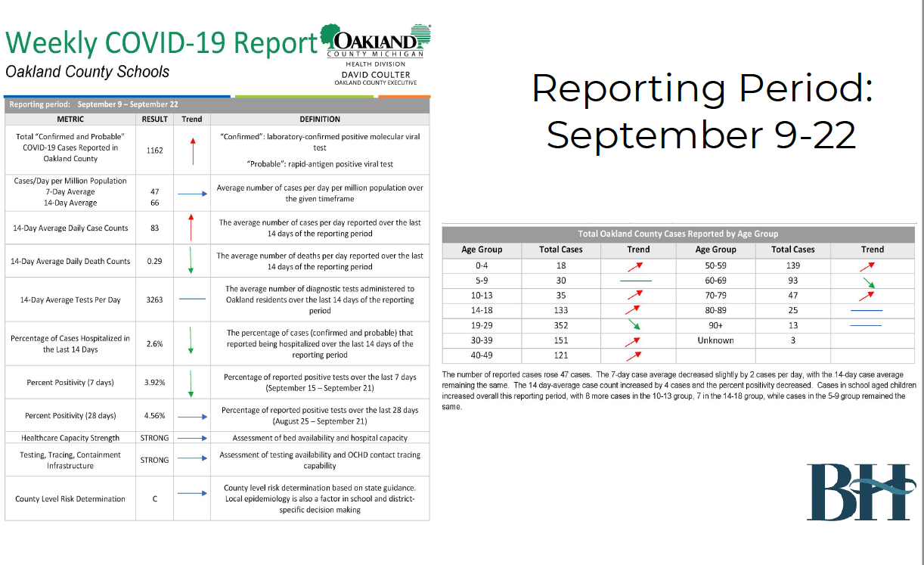924x565 pixels.
Task: Click the DEFINITION column header
Action: (x=319, y=119)
